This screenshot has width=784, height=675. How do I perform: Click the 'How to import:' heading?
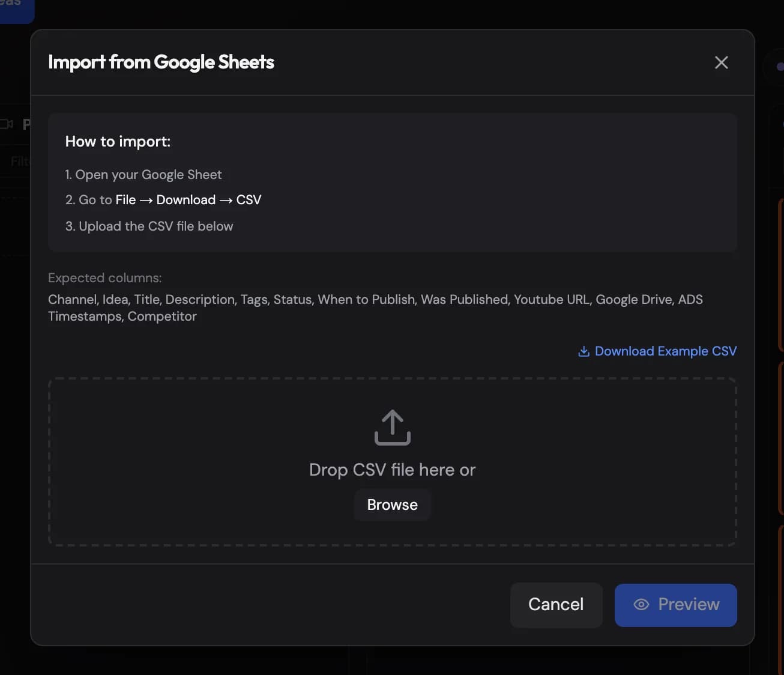click(118, 142)
